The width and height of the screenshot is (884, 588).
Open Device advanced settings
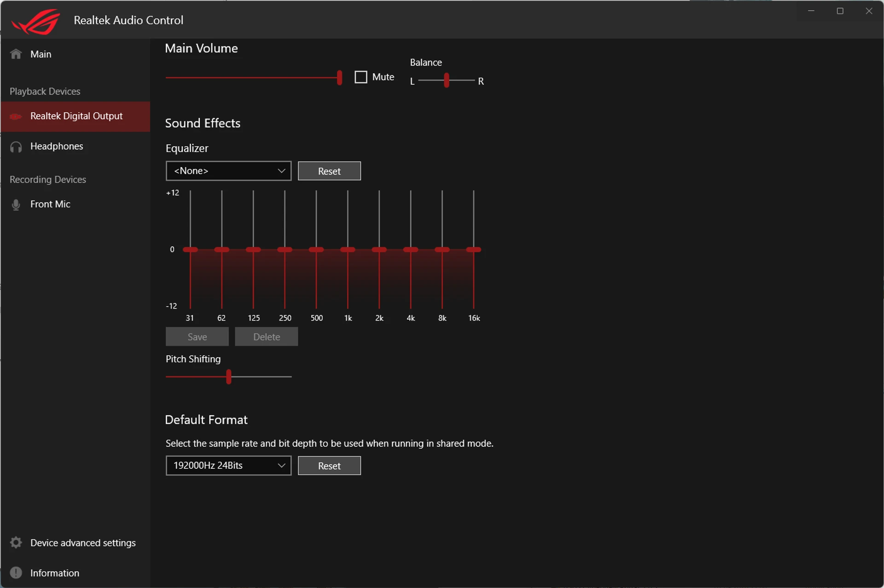76,542
